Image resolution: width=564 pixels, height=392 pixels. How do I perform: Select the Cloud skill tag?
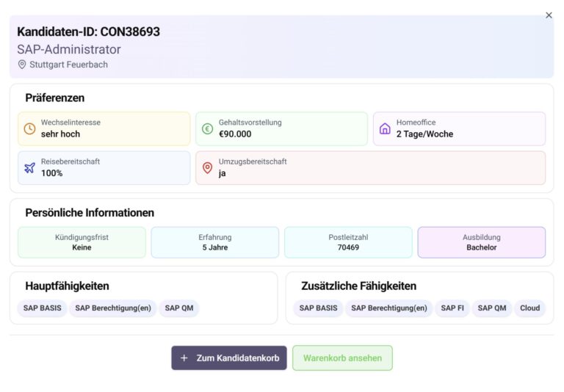pos(529,308)
